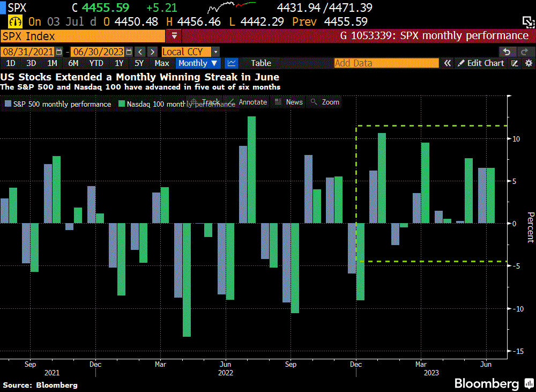Click the Percent axis label

click(531, 227)
